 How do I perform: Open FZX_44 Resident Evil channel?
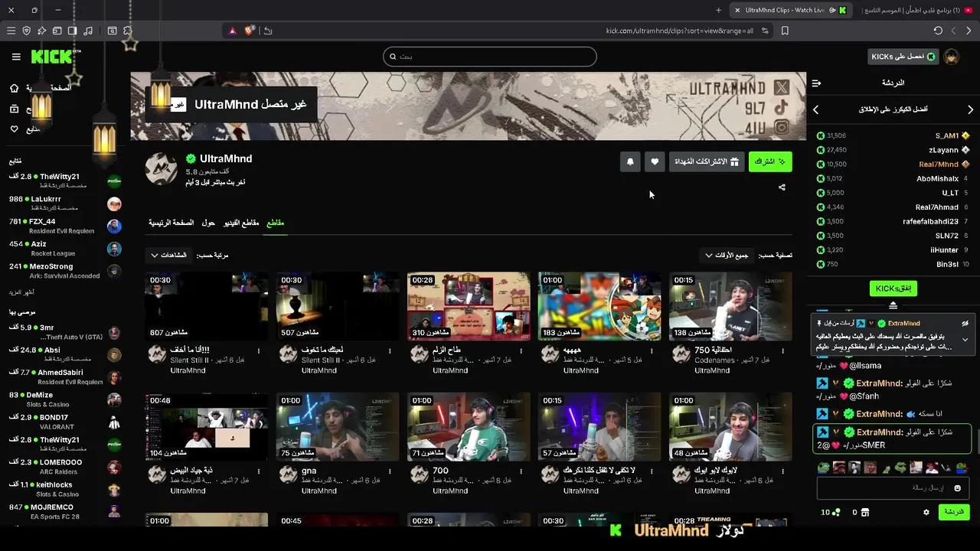[65, 226]
